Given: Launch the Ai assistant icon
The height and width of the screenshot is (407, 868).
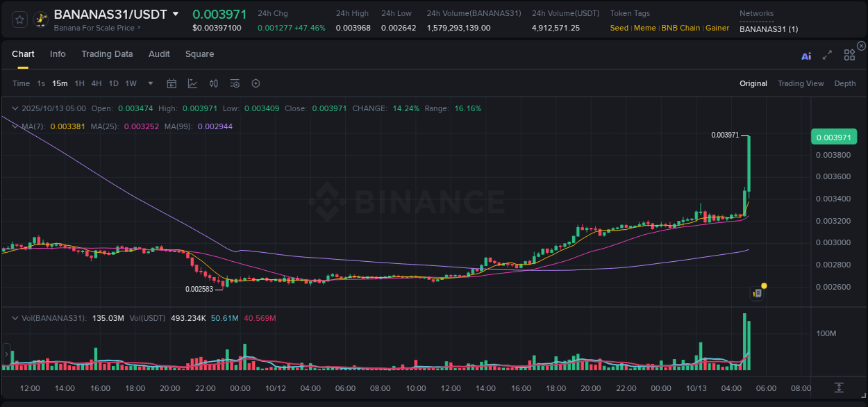Looking at the screenshot, I should (x=806, y=56).
